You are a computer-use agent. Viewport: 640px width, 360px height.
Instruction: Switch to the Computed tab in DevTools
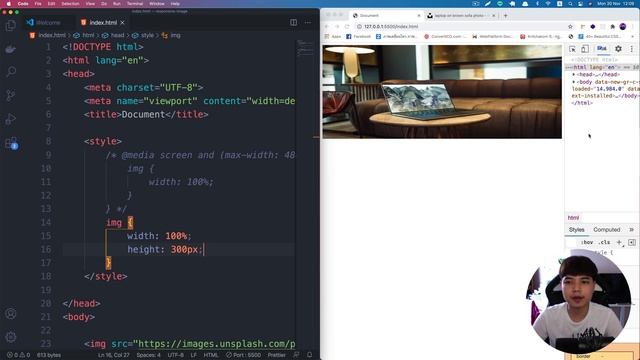[x=607, y=230]
